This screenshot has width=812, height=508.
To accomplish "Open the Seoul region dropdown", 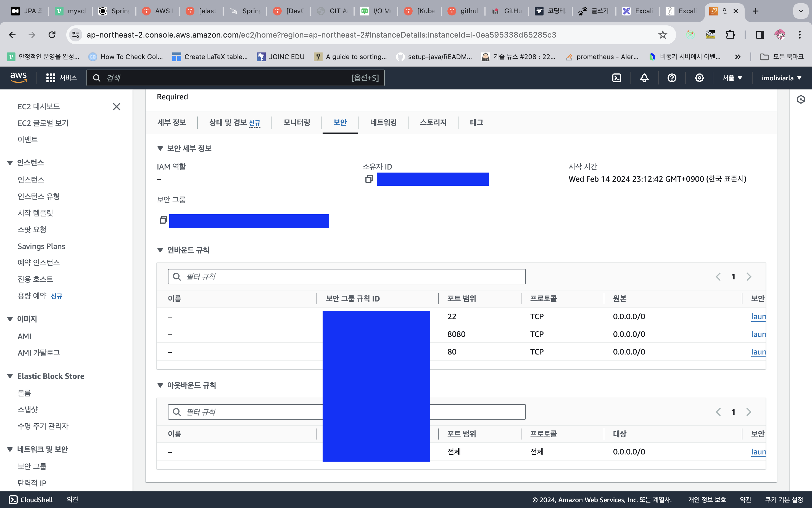I will tap(732, 78).
